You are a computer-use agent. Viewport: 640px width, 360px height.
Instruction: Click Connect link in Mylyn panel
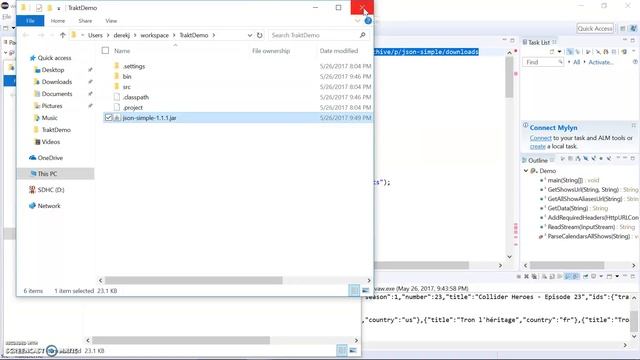(540, 138)
